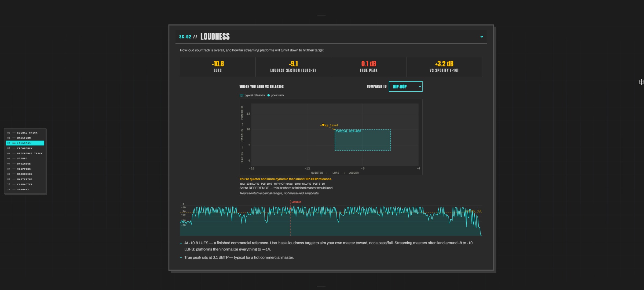Open the Reference Track section

[x=25, y=153]
